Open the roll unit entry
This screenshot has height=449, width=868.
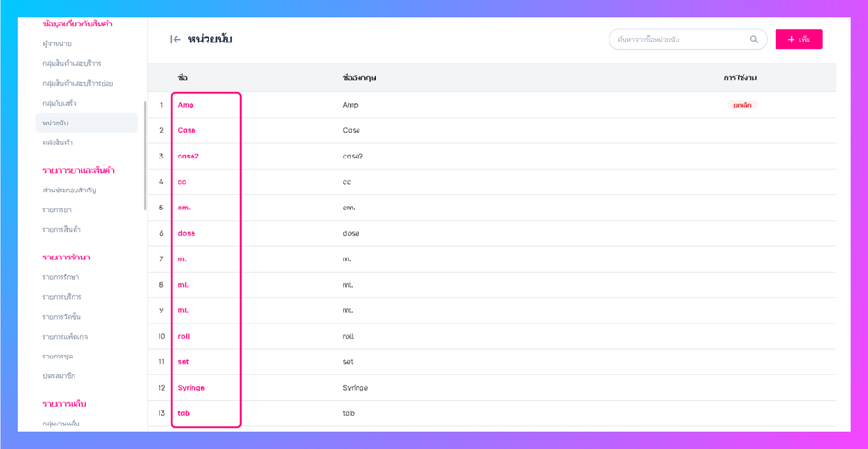click(184, 336)
